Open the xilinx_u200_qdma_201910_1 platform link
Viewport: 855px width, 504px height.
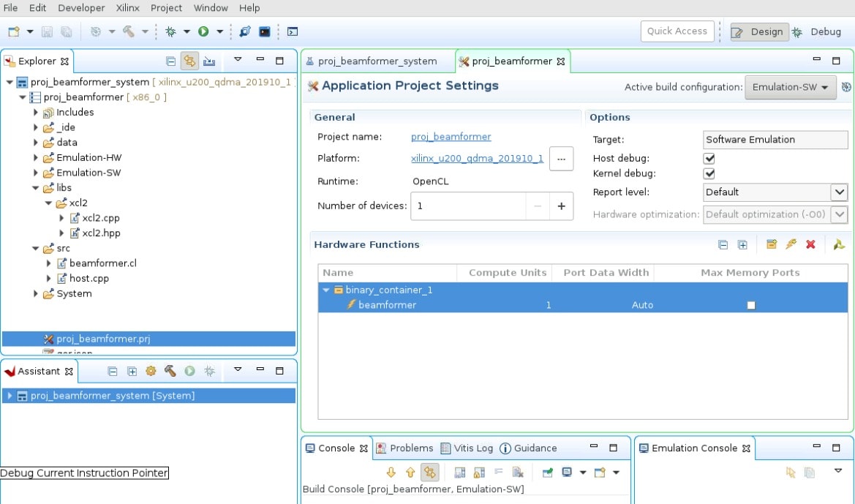click(x=477, y=159)
